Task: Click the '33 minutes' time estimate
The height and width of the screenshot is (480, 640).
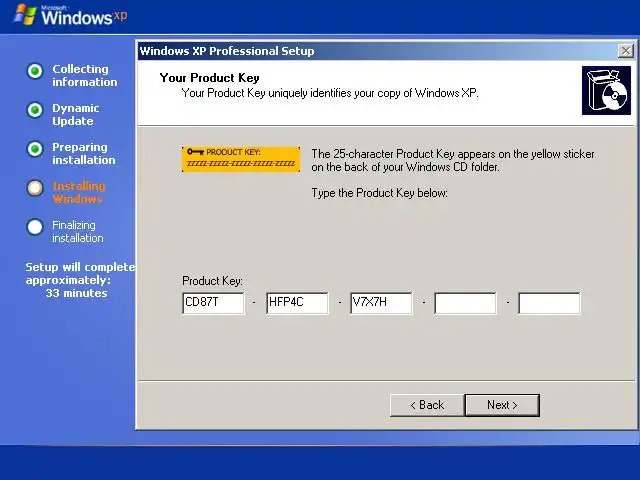Action: click(x=76, y=293)
